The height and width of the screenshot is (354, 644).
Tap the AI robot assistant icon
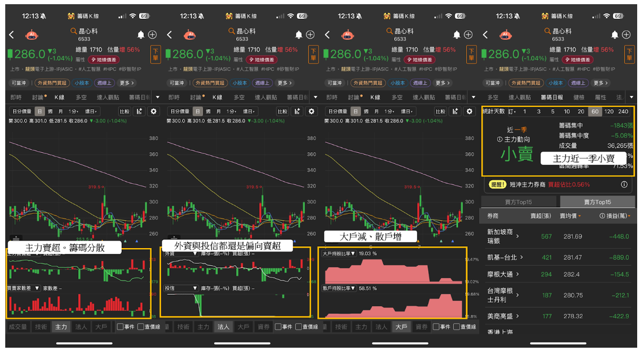[31, 35]
